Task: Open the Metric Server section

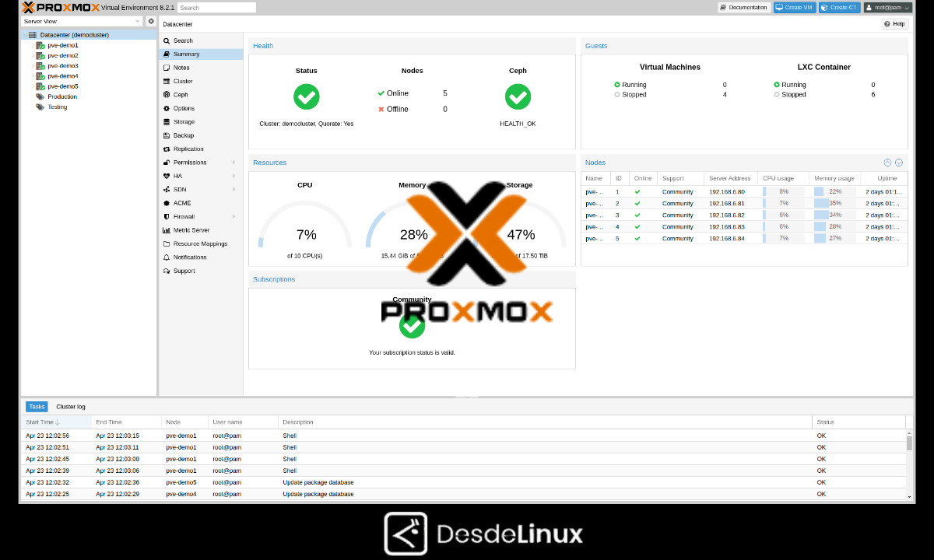Action: 200,230
